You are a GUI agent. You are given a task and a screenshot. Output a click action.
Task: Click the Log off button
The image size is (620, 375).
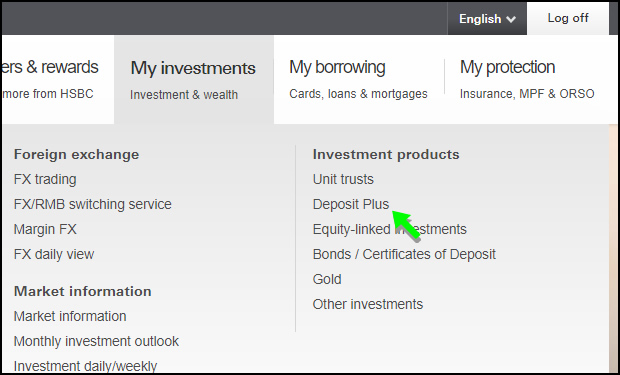[568, 18]
